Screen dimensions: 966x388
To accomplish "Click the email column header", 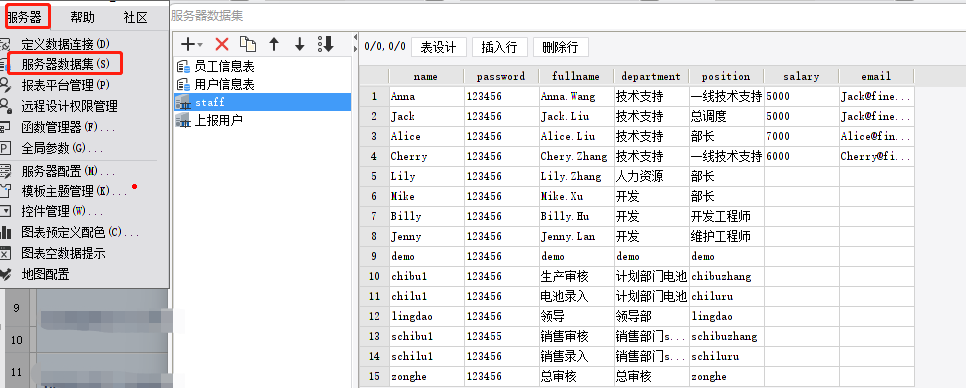I will (x=876, y=76).
